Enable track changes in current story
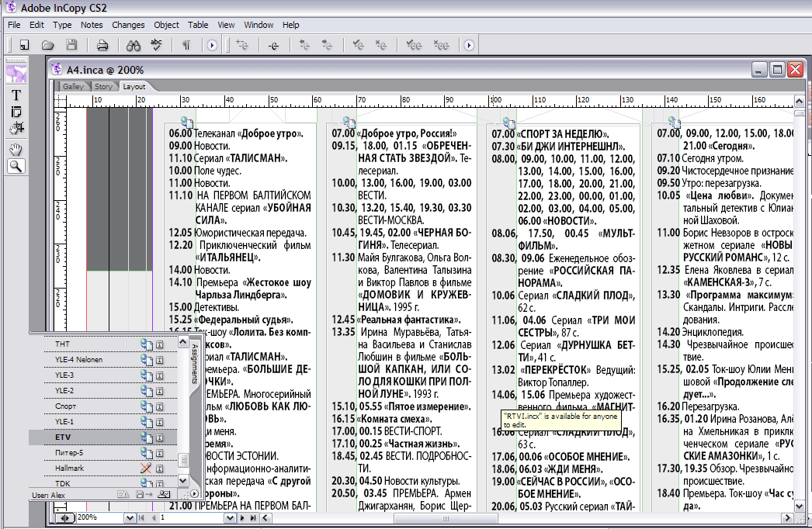Viewport: 812px width, 529px height. coord(242,45)
